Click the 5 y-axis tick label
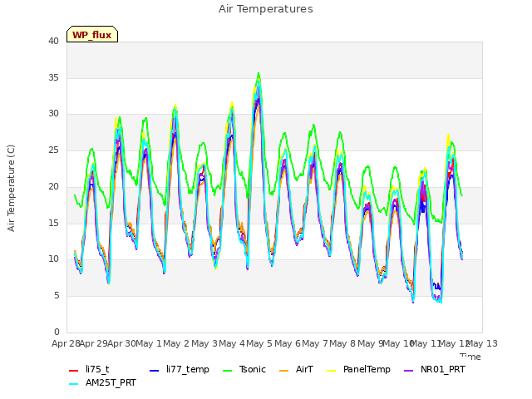Viewport: 532px width, 399px height. pyautogui.click(x=57, y=296)
